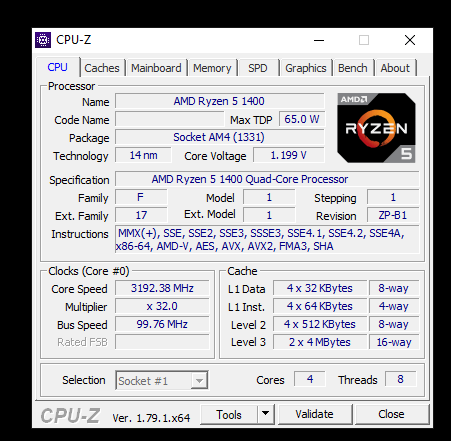
Task: Minimize the CPU-Z window
Action: click(319, 40)
